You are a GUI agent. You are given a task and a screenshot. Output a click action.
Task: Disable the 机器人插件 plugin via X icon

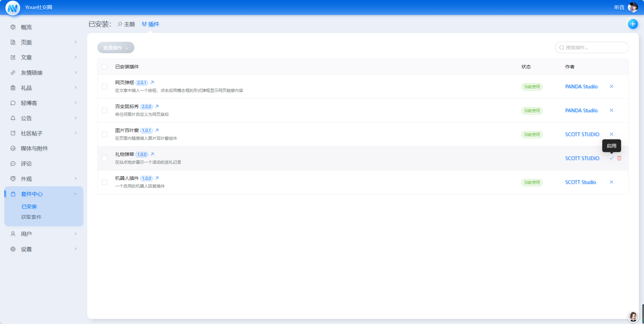pos(611,182)
